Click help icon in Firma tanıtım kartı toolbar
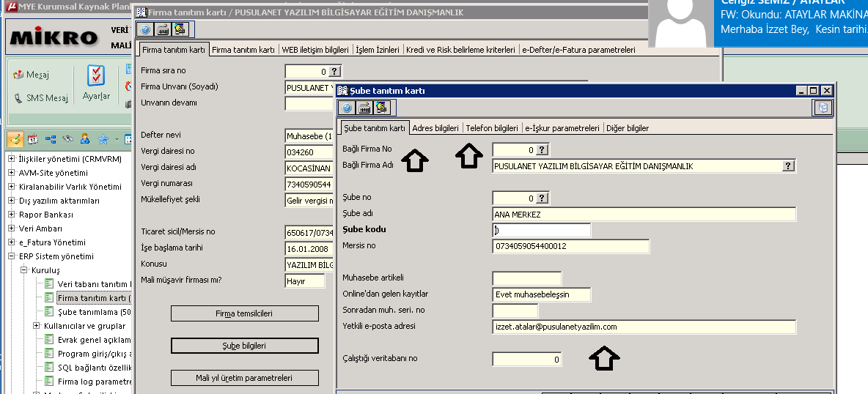The height and width of the screenshot is (394, 868). [145, 29]
